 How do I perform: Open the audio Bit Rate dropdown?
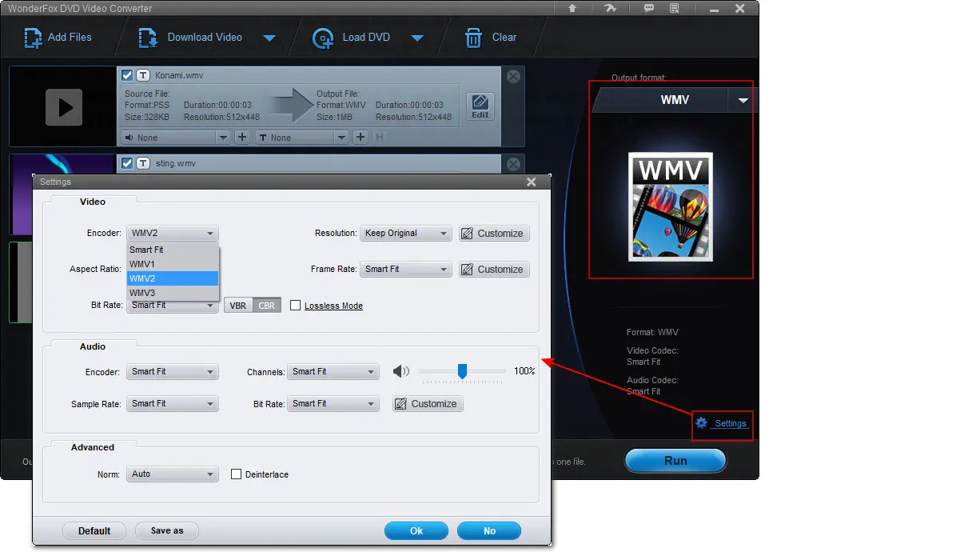click(333, 404)
